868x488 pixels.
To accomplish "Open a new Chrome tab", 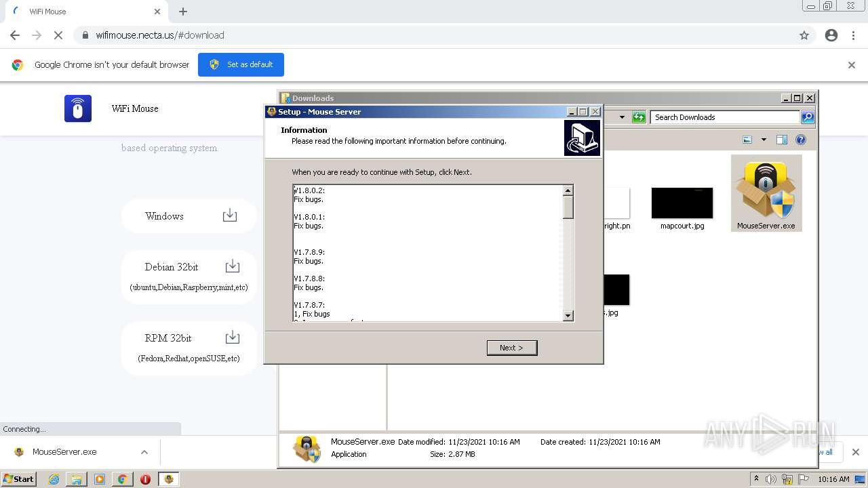I will pos(183,12).
